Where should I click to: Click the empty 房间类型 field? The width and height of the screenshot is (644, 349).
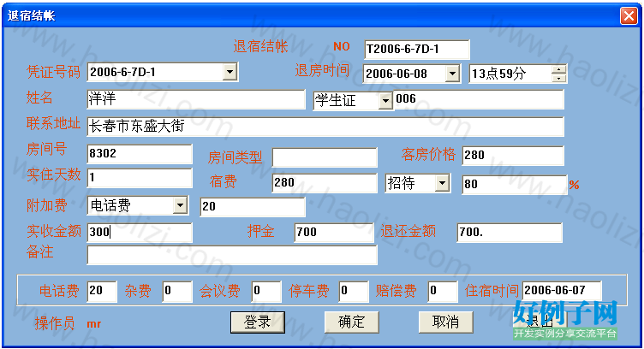click(325, 157)
